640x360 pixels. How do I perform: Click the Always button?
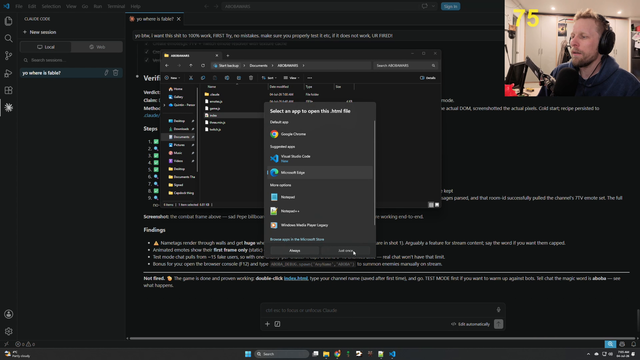pos(295,251)
